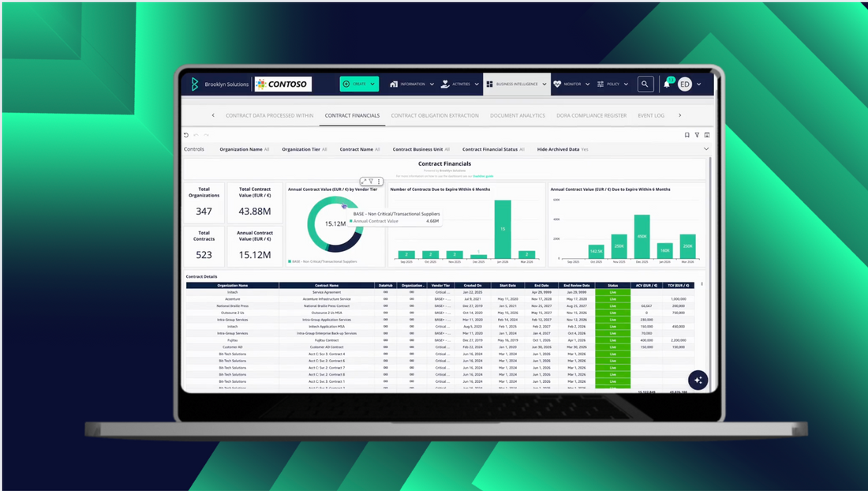Image resolution: width=868 pixels, height=491 pixels.
Task: Click the notifications bell showing 13 alerts
Action: (667, 84)
